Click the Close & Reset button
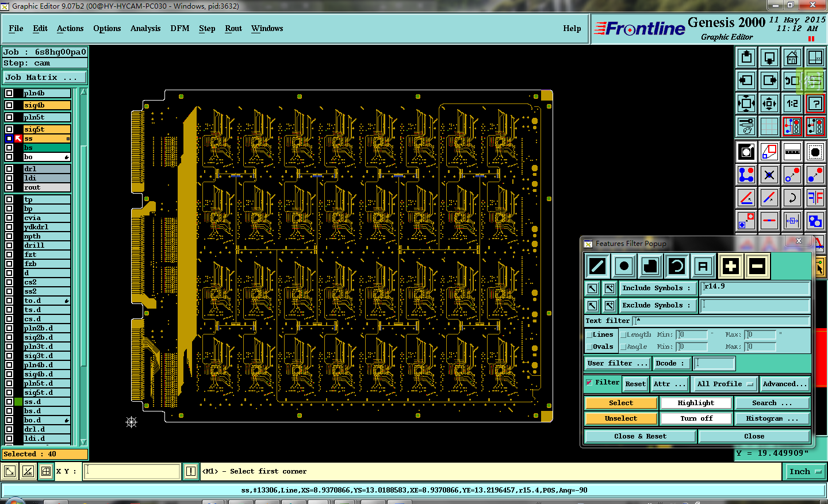The width and height of the screenshot is (828, 504). click(x=640, y=436)
